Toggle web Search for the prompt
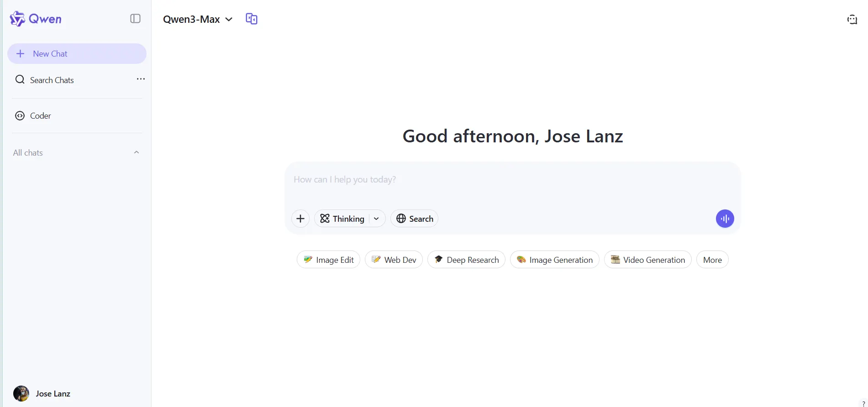868x407 pixels. coord(414,219)
